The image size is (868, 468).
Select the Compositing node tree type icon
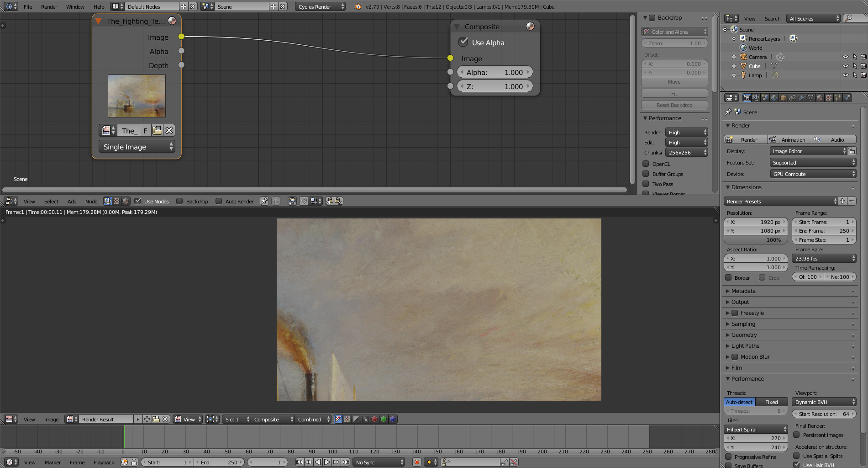coord(108,201)
